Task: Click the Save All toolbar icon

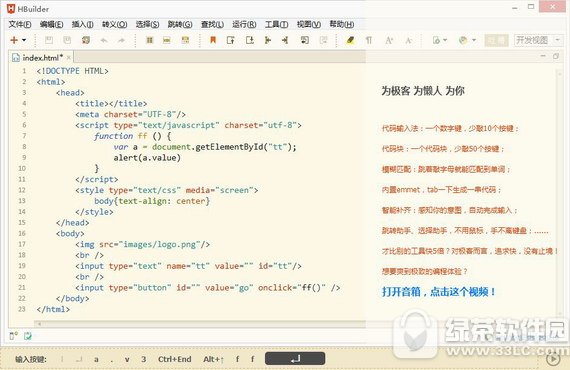Action: pyautogui.click(x=67, y=40)
